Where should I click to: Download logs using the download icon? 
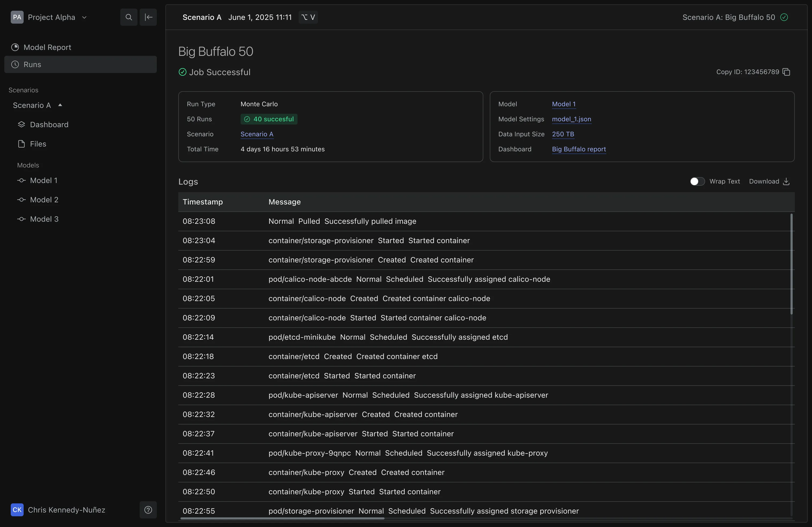786,181
